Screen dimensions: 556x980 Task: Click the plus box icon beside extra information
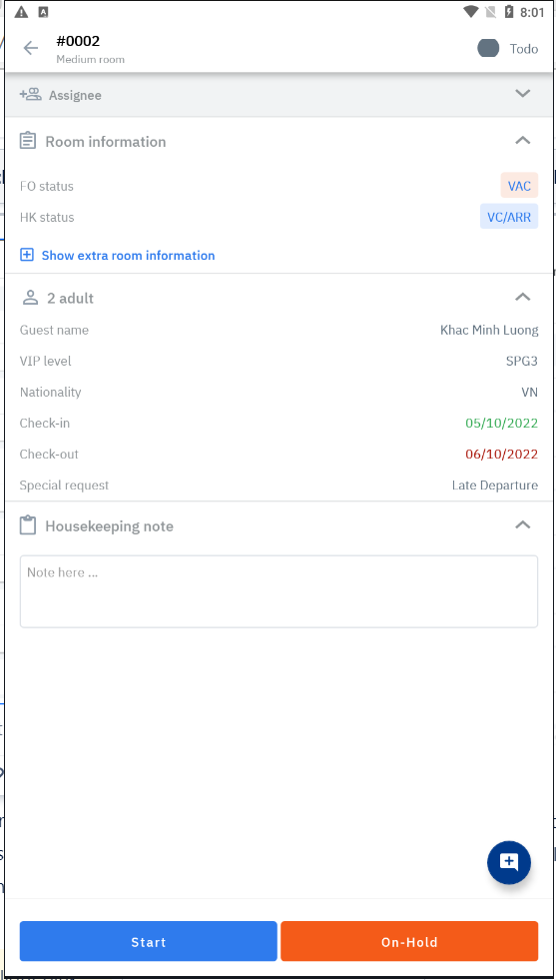(x=27, y=255)
